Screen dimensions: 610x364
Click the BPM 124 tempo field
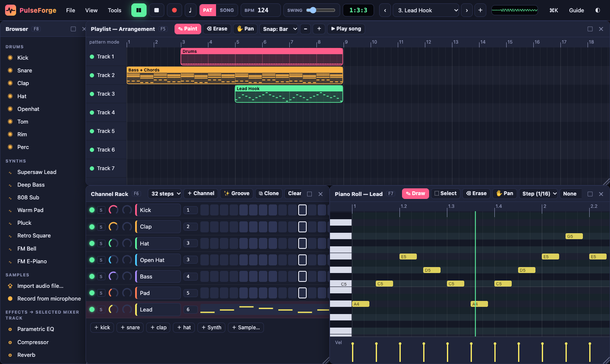click(261, 10)
